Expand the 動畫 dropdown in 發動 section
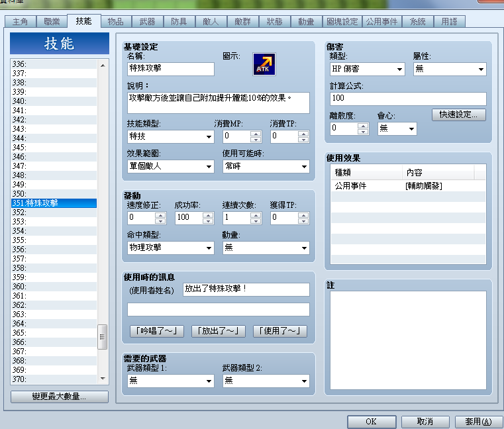The image size is (504, 429). tap(266, 248)
